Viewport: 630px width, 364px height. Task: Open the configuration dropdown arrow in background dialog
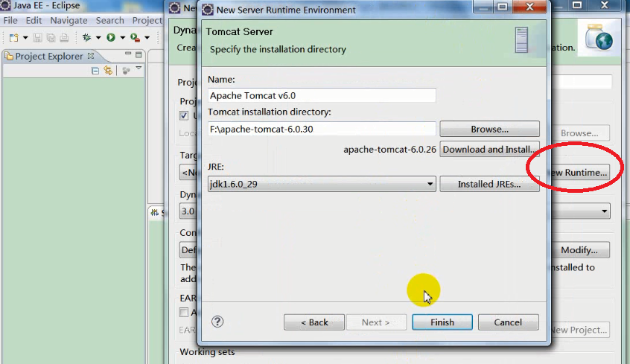604,211
